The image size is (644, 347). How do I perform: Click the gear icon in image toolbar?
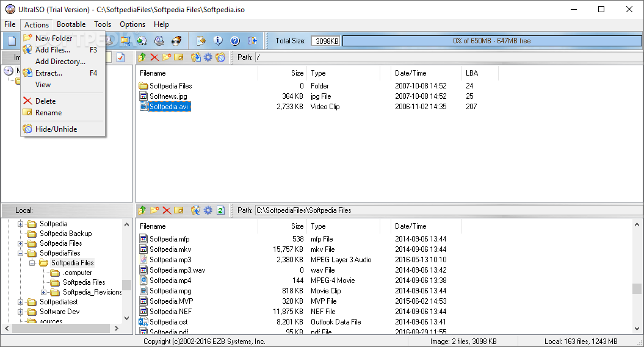tap(208, 57)
